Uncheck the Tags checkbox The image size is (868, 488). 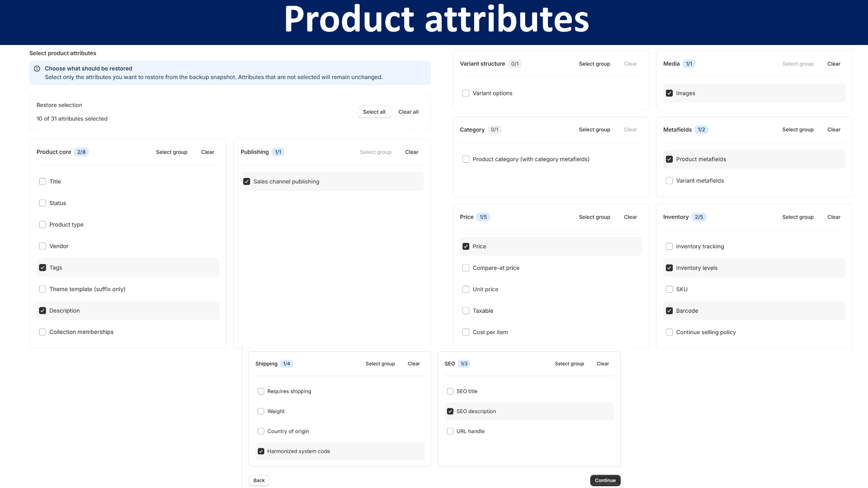click(42, 268)
